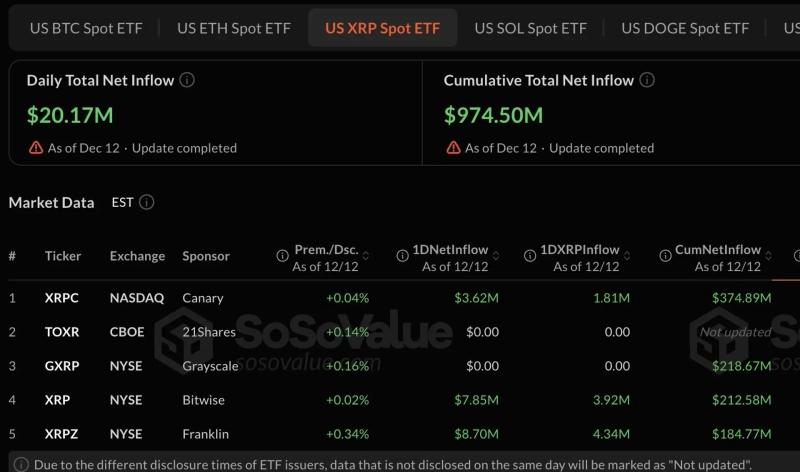Open info tooltip for Daily Total Net Inflow

pos(187,80)
